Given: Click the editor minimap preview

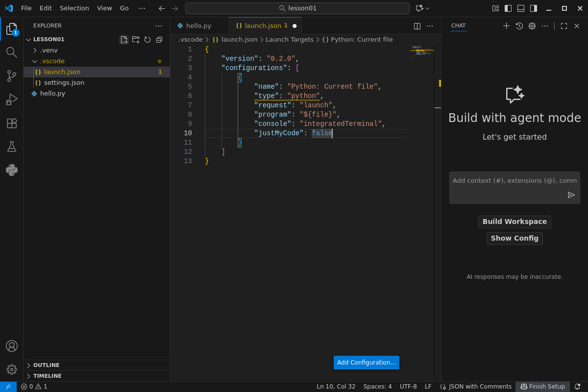Looking at the screenshot, I should click(420, 51).
